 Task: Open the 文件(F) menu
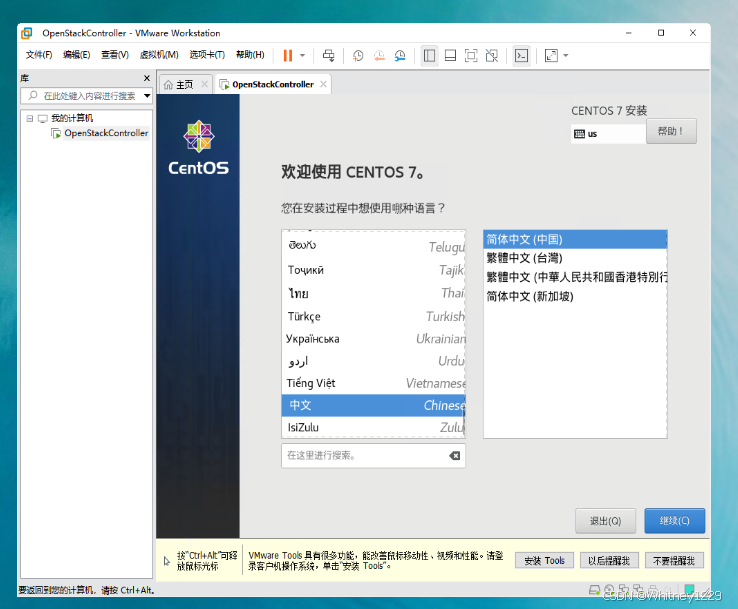(x=39, y=55)
